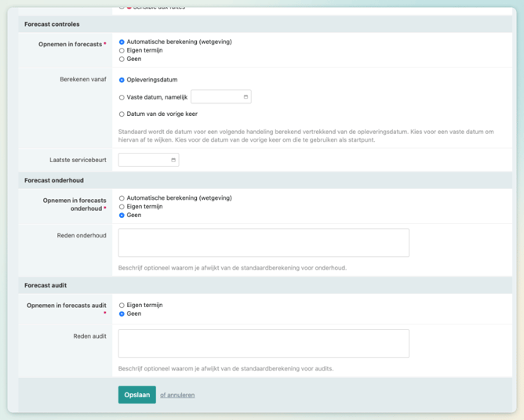The height and width of the screenshot is (420, 524).
Task: Choose Eigen termijn under Forecast controles
Action: point(122,50)
